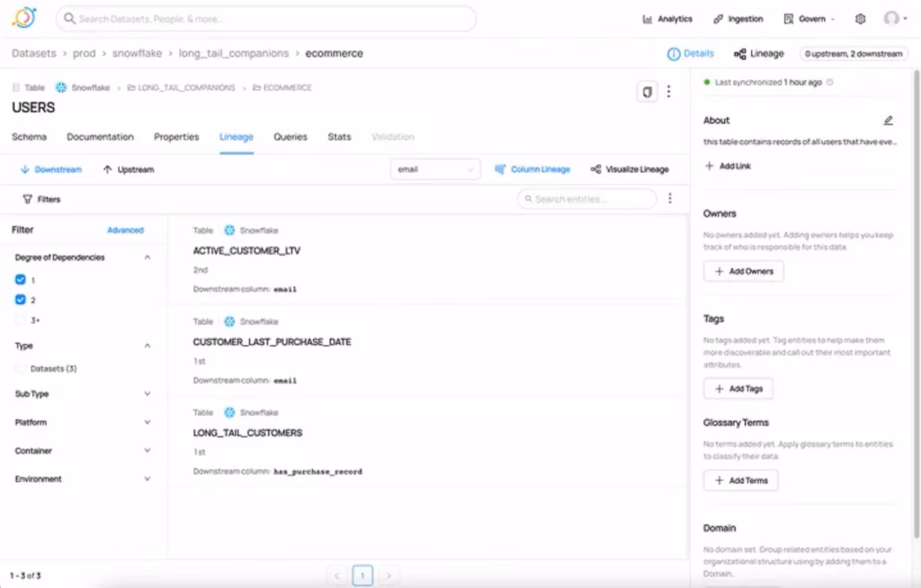This screenshot has width=921, height=588.
Task: Expand the Platform filter section
Action: (x=81, y=423)
